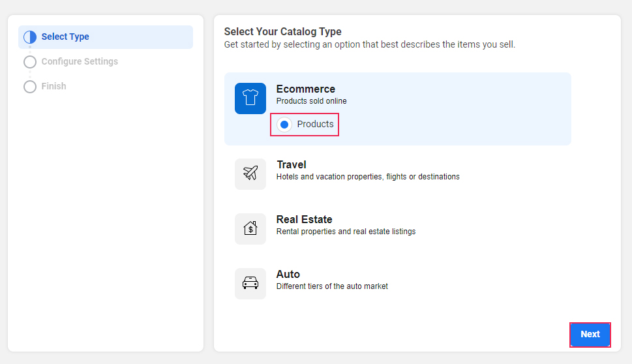Click 'Different tiers of the auto market' text
632x364 pixels.
332,286
